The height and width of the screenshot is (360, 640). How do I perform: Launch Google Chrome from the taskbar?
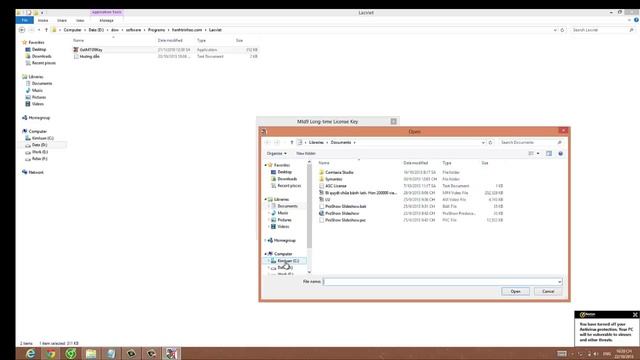[x=51, y=353]
